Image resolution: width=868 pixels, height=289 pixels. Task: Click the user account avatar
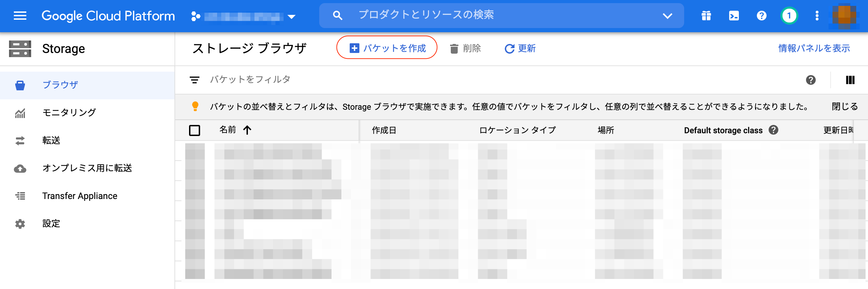[x=845, y=16]
